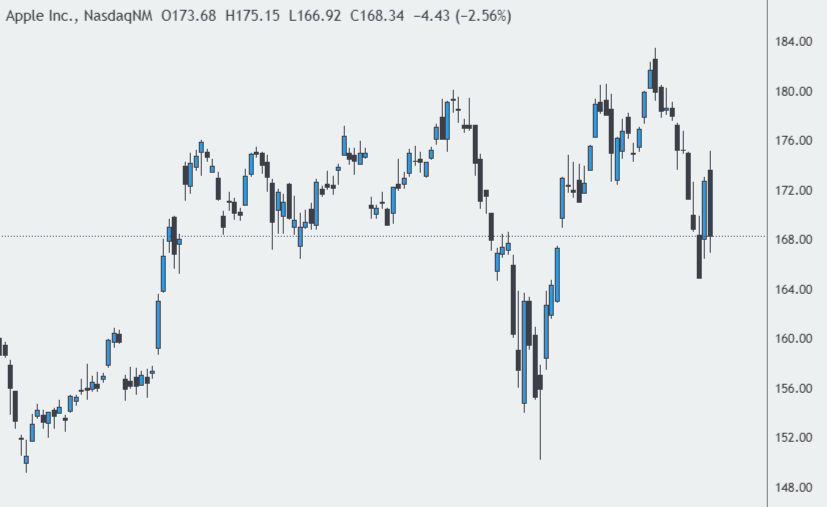Select the low value L166.92
The image size is (827, 507).
(315, 16)
